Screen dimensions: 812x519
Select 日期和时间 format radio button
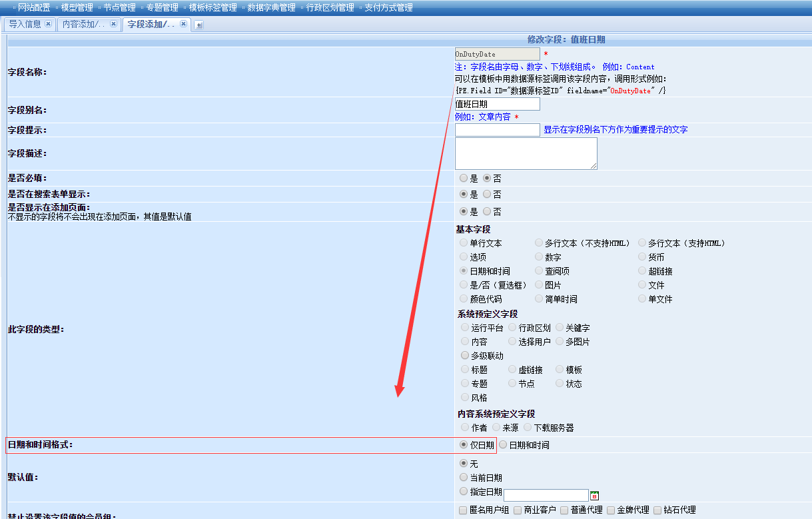click(504, 445)
